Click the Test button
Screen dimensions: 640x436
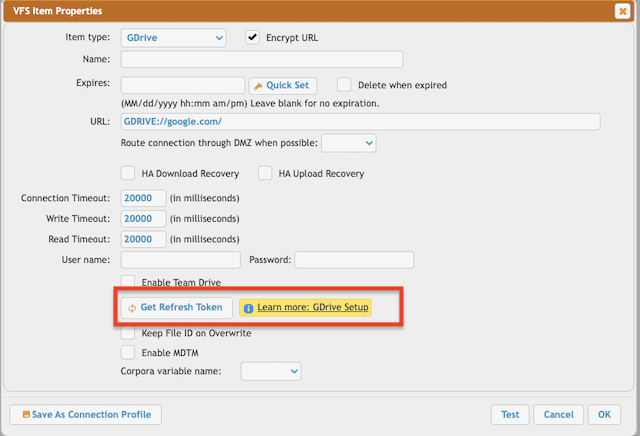510,415
